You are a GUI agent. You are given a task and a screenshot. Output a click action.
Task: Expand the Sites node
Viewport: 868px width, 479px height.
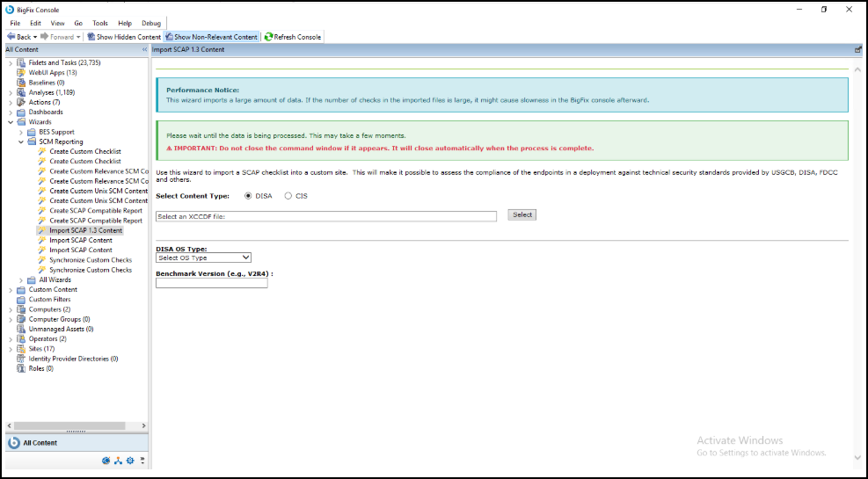pos(11,349)
